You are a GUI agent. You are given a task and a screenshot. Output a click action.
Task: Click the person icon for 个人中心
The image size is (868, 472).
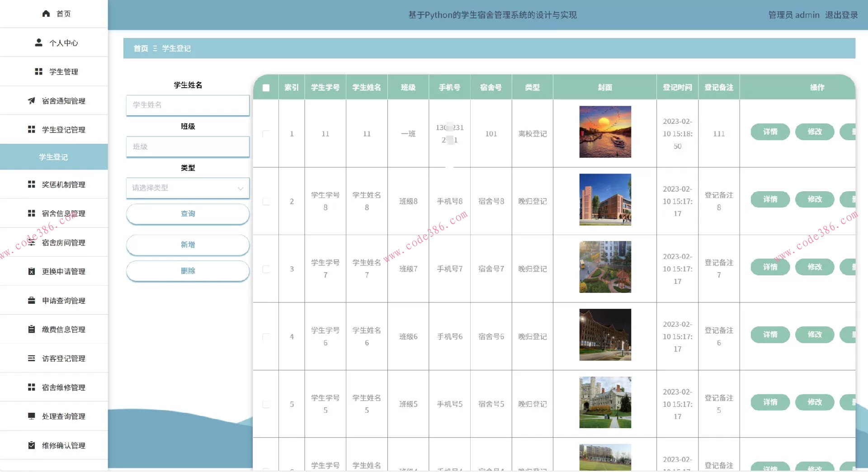click(x=39, y=42)
